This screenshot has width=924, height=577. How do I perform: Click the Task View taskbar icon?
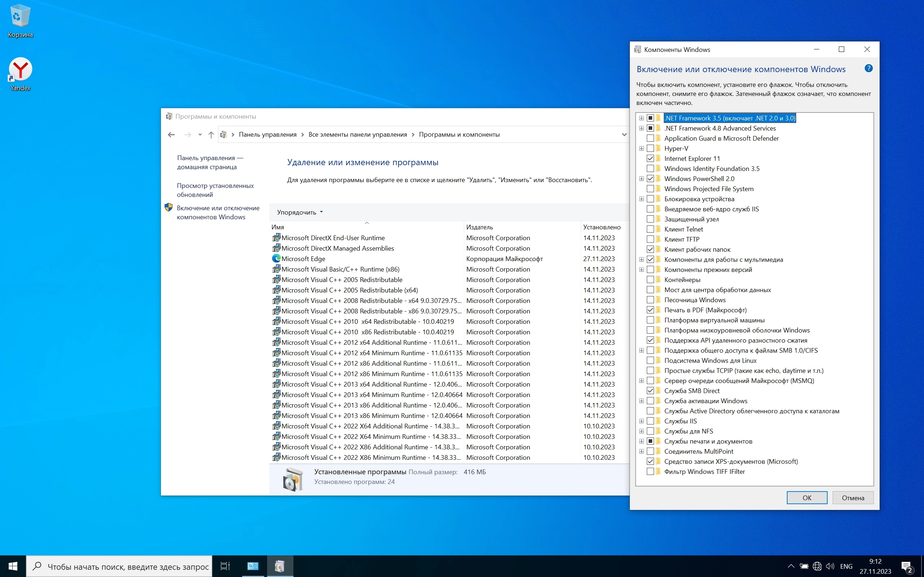(225, 566)
